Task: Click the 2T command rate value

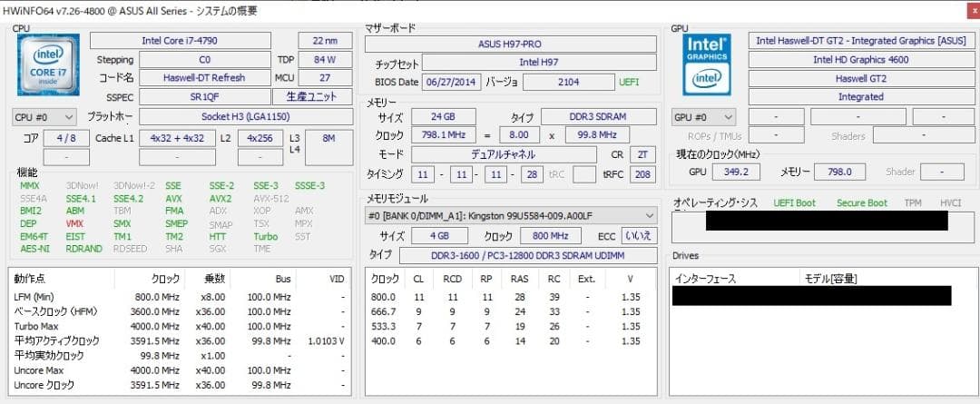Action: 643,154
